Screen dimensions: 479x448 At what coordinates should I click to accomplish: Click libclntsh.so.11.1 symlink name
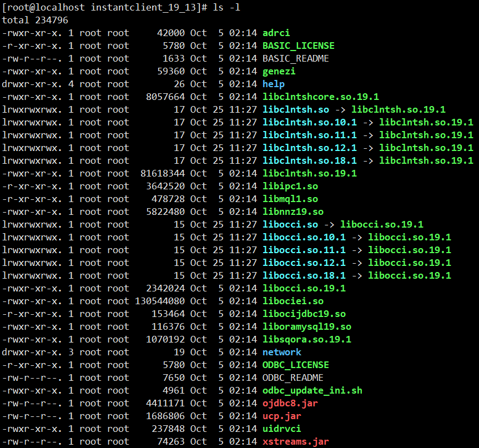tap(310, 135)
